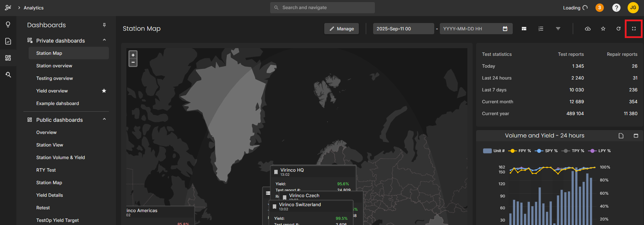644x225 pixels.
Task: Click the numbered list icon in toolbar
Action: pyautogui.click(x=541, y=29)
